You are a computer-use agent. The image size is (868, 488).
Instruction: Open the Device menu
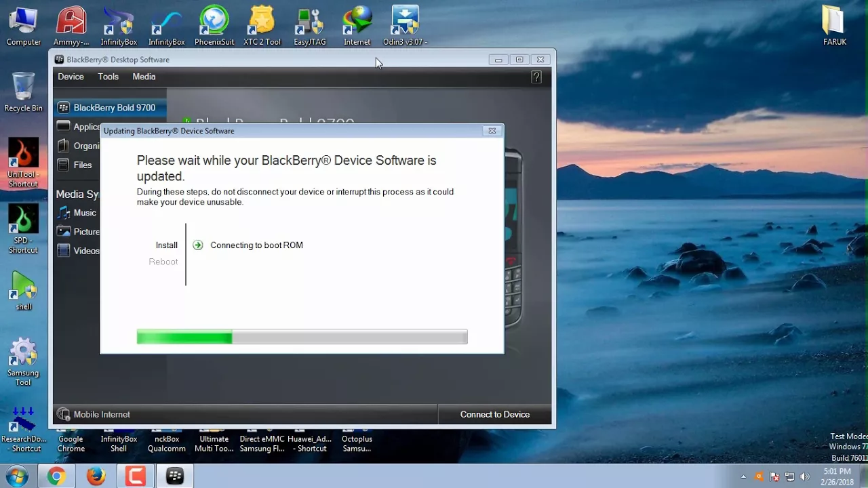[x=71, y=77]
